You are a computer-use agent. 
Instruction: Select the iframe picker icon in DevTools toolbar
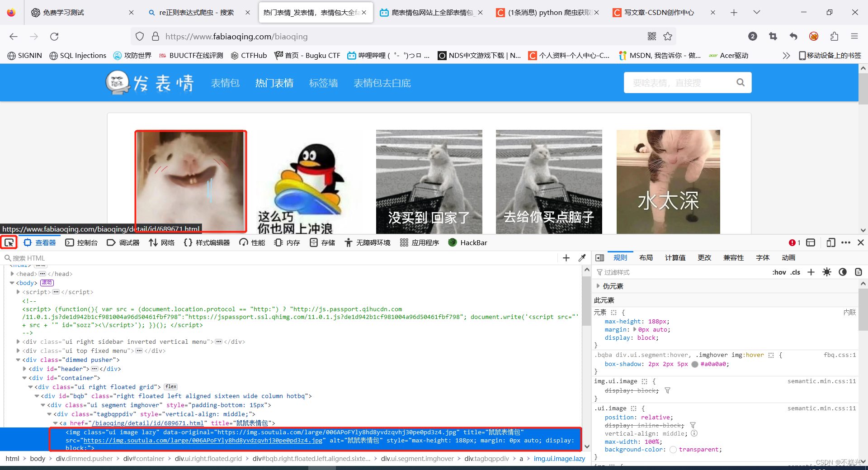click(811, 243)
